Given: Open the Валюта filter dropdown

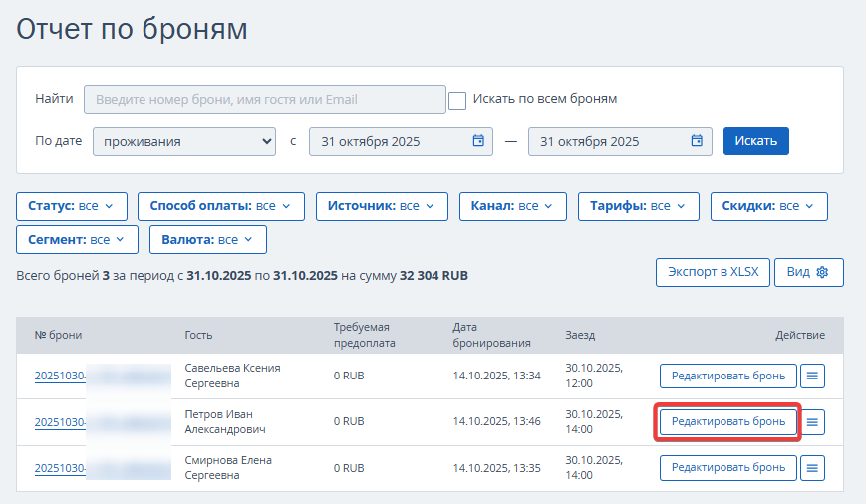Looking at the screenshot, I should click(207, 239).
